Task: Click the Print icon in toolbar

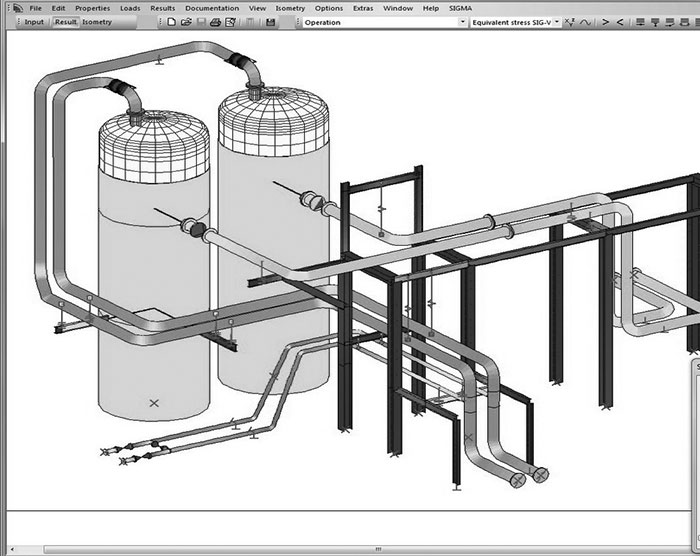Action: point(216,21)
